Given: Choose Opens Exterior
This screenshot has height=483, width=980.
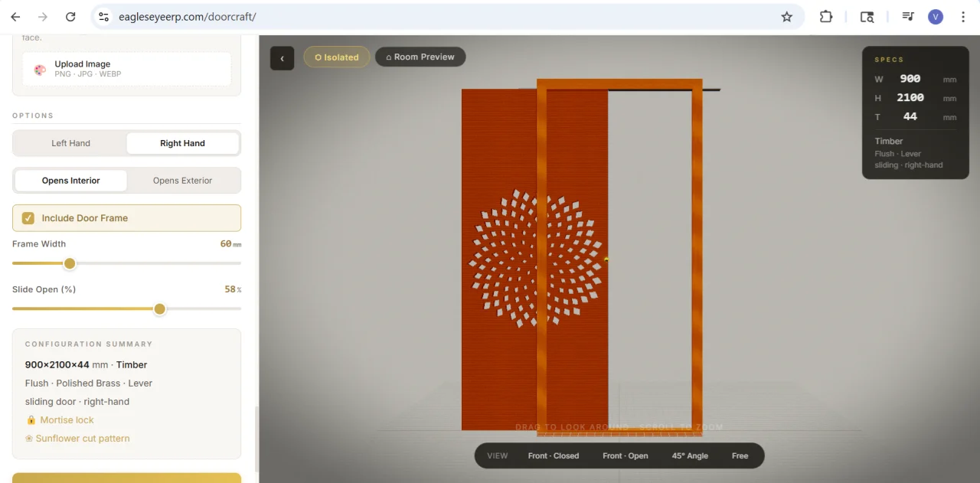Looking at the screenshot, I should [182, 181].
